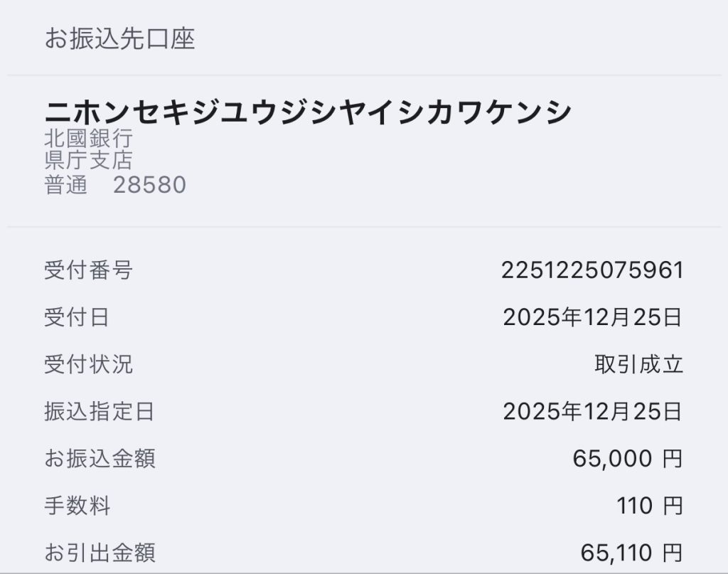
Task: Select the withdrawal amount 65,110 円
Action: click(631, 553)
